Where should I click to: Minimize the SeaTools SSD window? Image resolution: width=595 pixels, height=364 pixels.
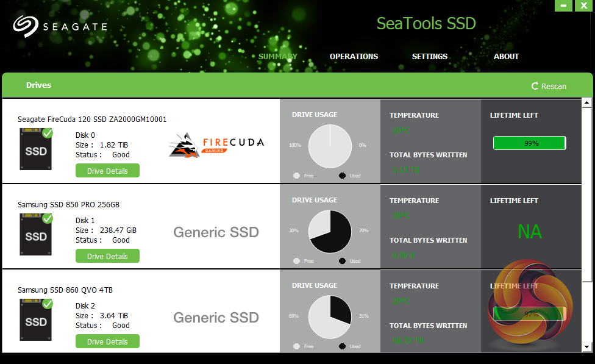[x=563, y=5]
